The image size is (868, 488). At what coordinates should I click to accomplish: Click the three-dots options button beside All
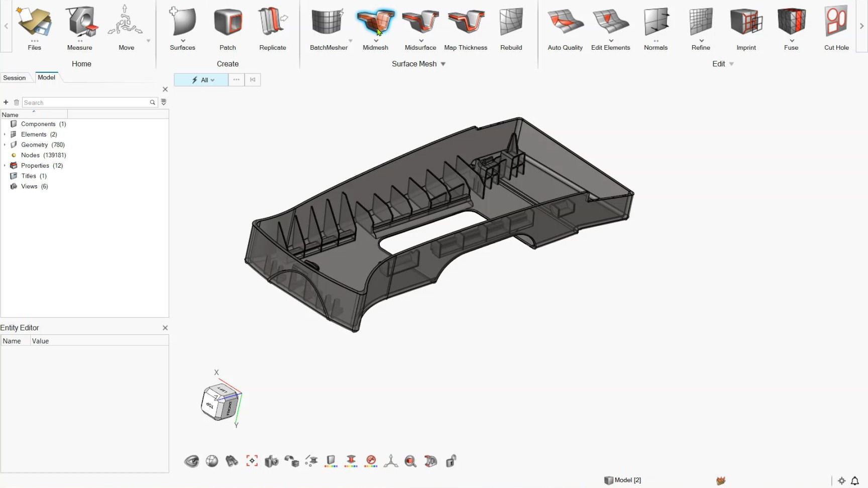click(x=236, y=80)
